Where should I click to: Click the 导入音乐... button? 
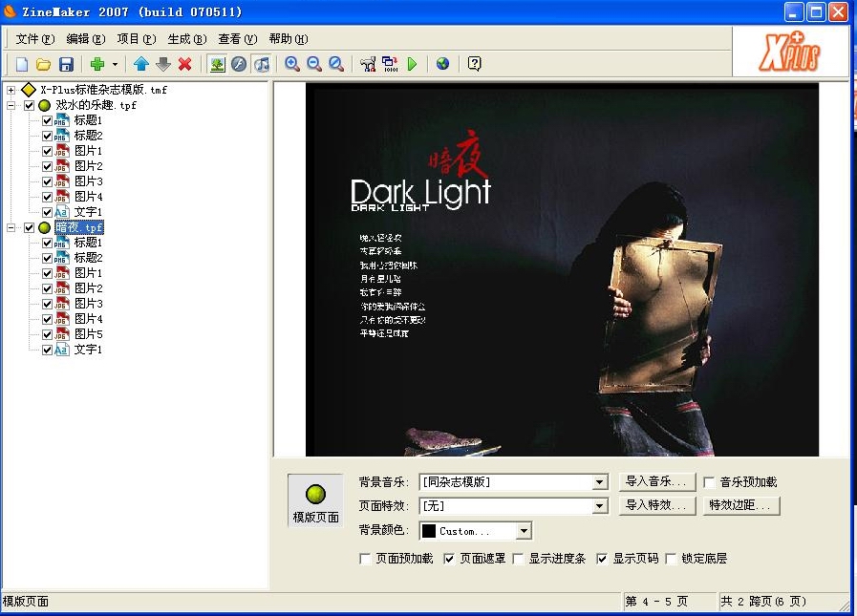pyautogui.click(x=657, y=481)
